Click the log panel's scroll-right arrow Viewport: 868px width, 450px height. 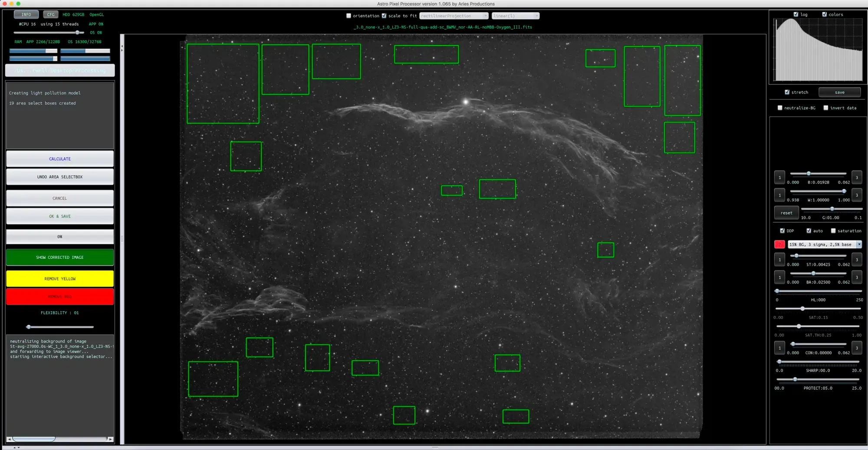(x=110, y=439)
